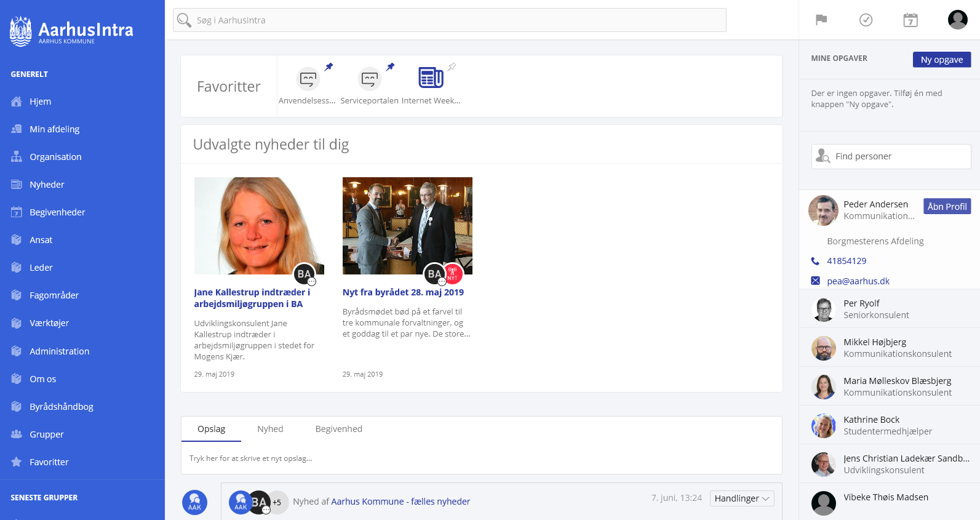Expand the Handlinger dropdown

click(741, 498)
